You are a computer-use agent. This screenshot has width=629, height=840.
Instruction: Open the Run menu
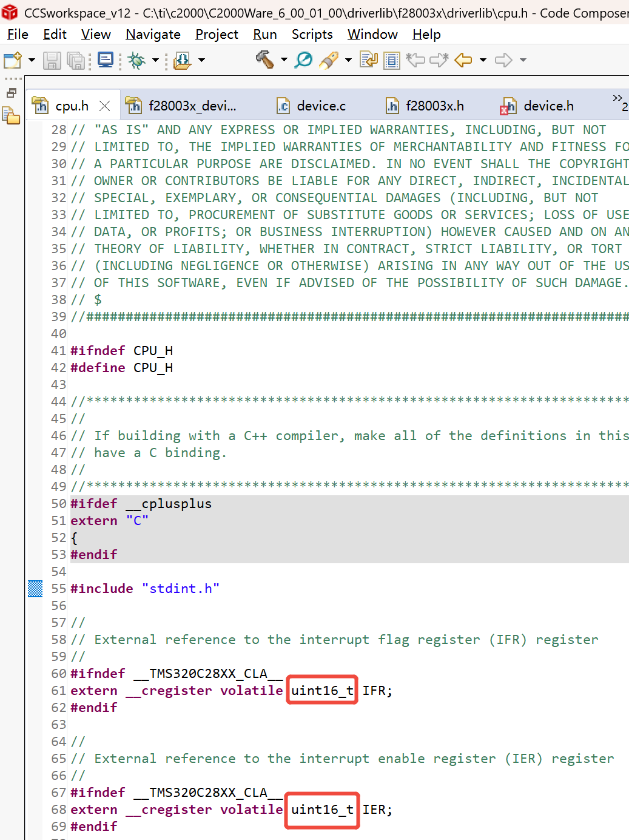click(265, 35)
